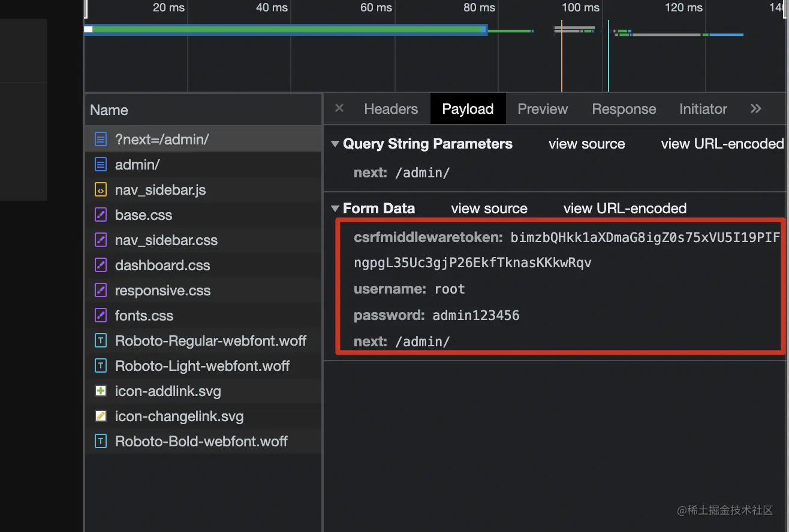This screenshot has height=532, width=789.
Task: Click the stylesheet icon beside base.css
Action: click(101, 215)
